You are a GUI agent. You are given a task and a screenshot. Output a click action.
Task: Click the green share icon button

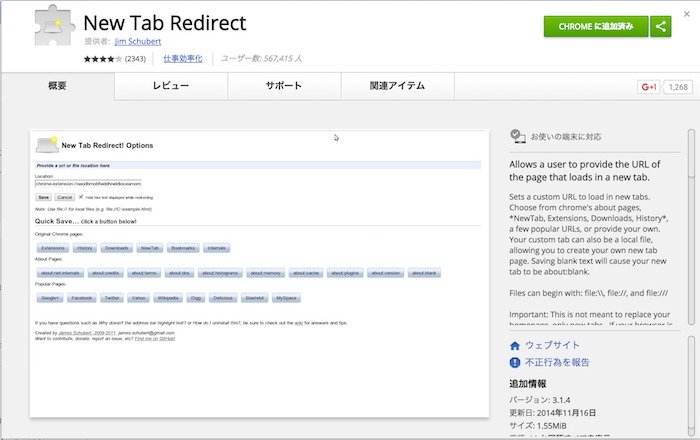(661, 26)
